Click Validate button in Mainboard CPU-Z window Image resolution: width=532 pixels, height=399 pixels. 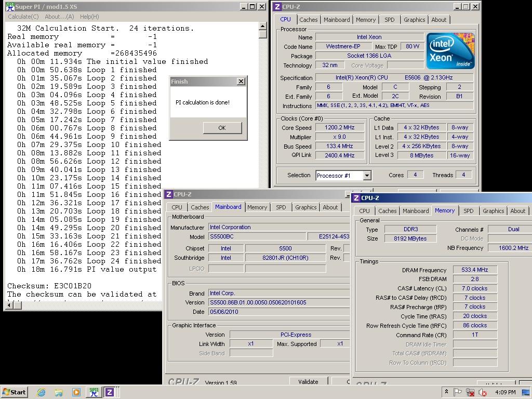pos(308,381)
